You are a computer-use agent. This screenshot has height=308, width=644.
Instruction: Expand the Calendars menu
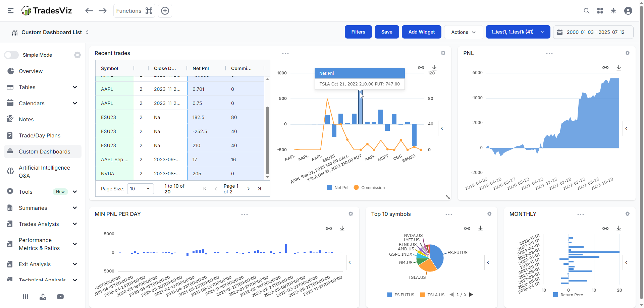click(43, 103)
